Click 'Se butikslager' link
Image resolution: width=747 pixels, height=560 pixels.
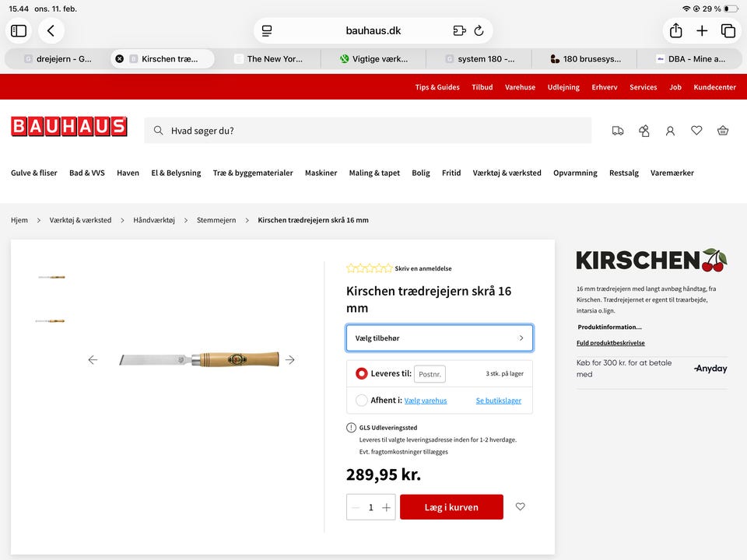click(498, 401)
